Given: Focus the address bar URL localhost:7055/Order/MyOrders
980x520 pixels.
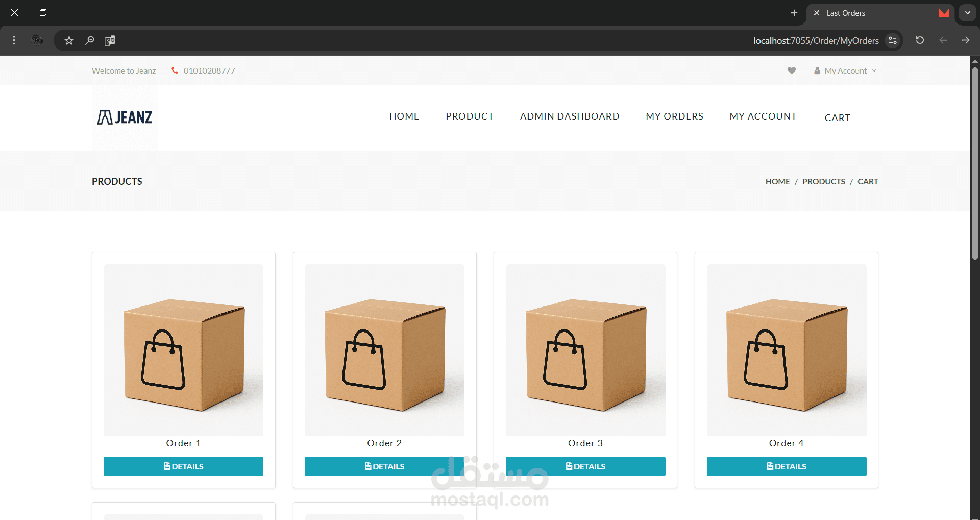Looking at the screenshot, I should point(816,40).
